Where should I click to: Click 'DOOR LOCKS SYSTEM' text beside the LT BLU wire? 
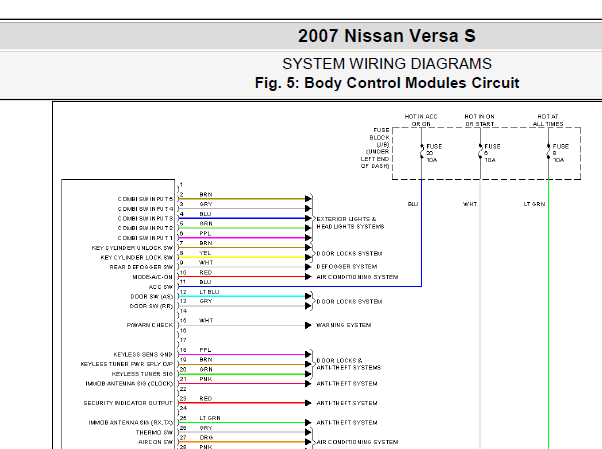tap(349, 302)
